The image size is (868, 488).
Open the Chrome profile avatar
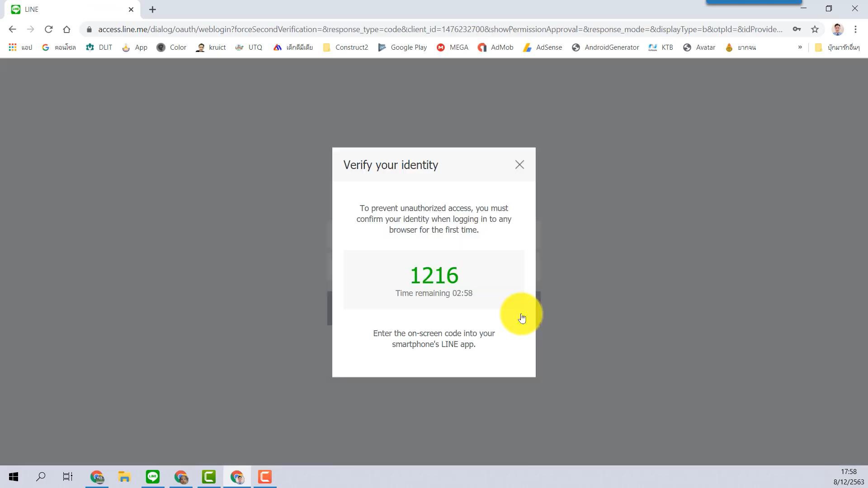(x=837, y=29)
